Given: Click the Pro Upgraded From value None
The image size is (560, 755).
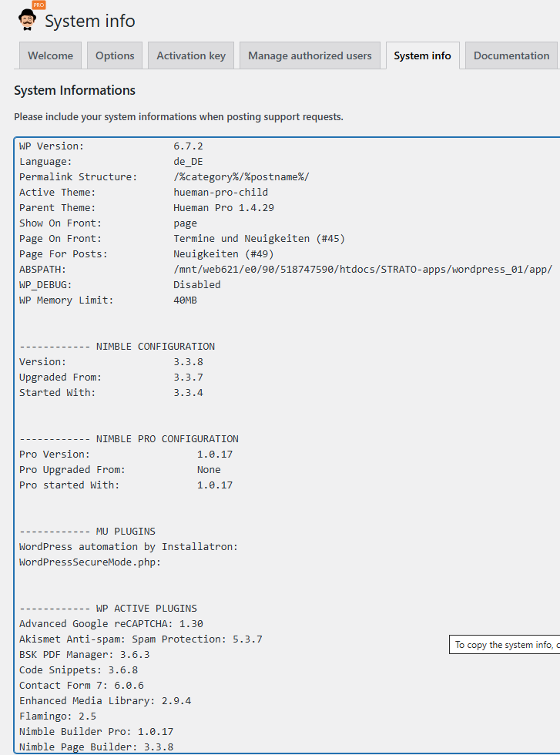Looking at the screenshot, I should tap(209, 469).
